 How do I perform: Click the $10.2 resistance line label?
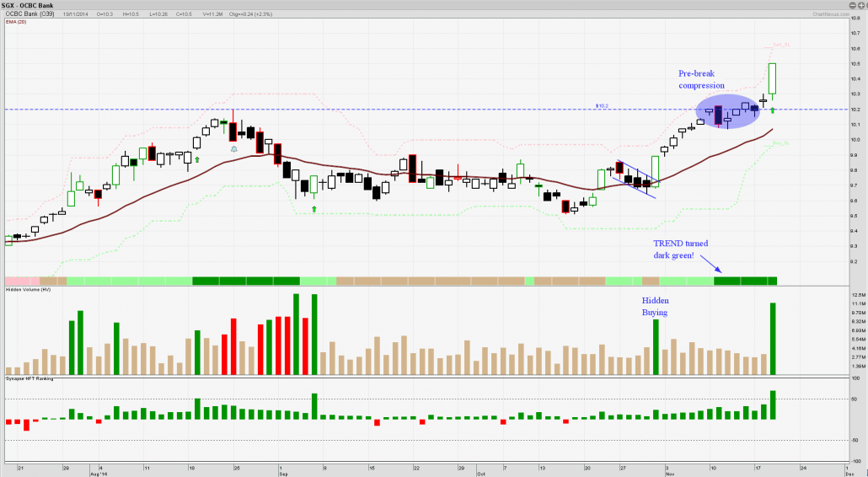click(602, 106)
